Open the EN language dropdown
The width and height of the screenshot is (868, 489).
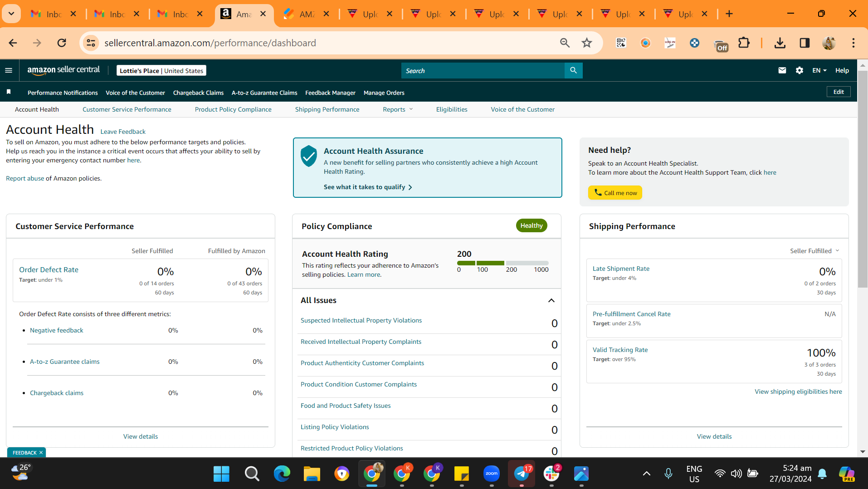pyautogui.click(x=819, y=70)
